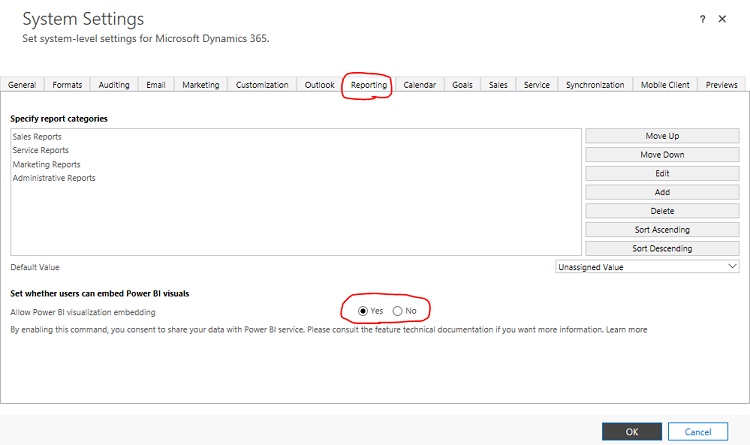Viewport: 750px width, 445px height.
Task: Select Yes for Power BI embedding
Action: [x=363, y=311]
